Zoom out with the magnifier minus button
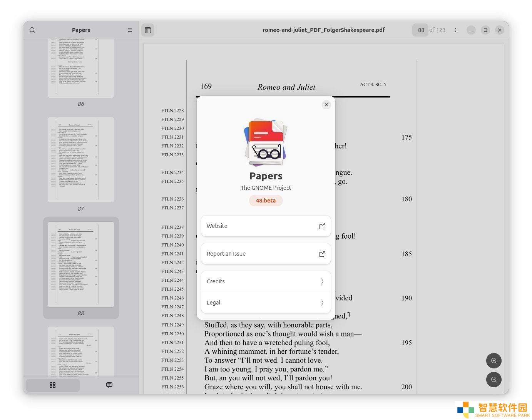532x420 pixels. (x=494, y=380)
